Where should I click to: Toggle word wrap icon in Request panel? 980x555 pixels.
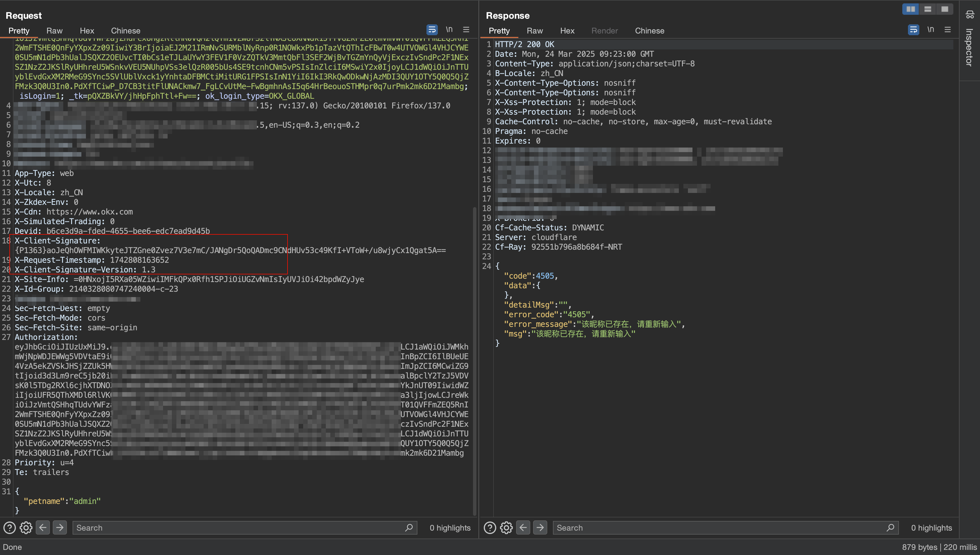pyautogui.click(x=432, y=29)
